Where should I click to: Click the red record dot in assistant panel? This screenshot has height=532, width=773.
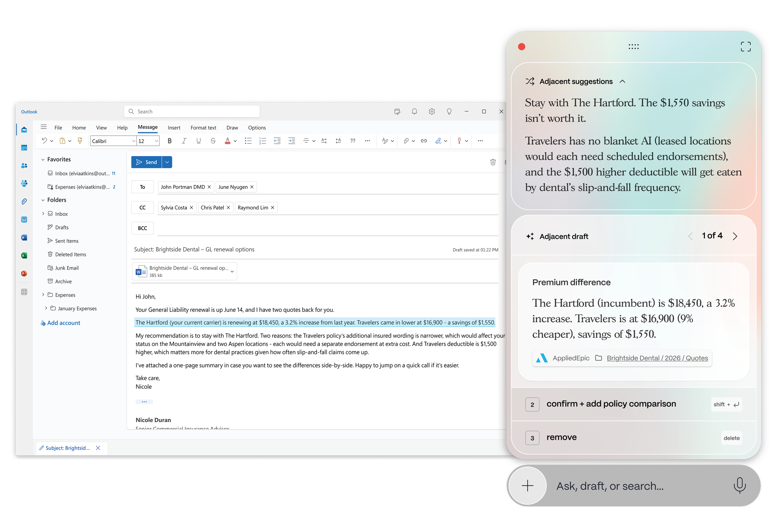click(x=522, y=47)
